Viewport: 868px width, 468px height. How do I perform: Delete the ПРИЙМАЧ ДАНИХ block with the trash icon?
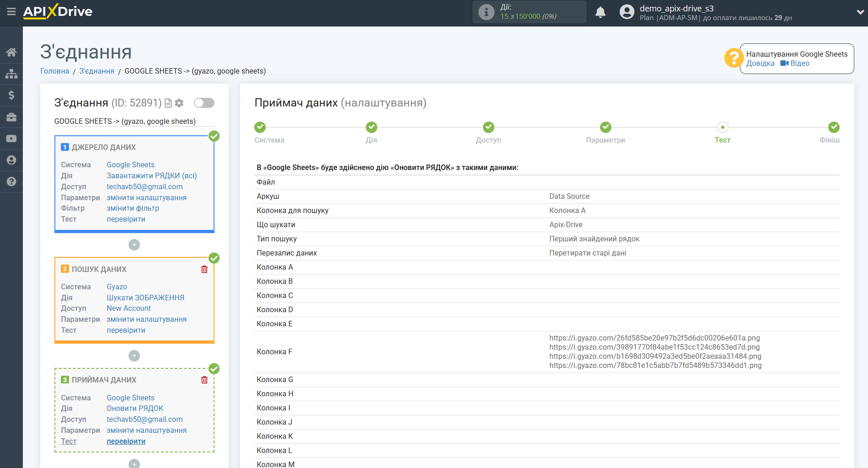tap(204, 380)
